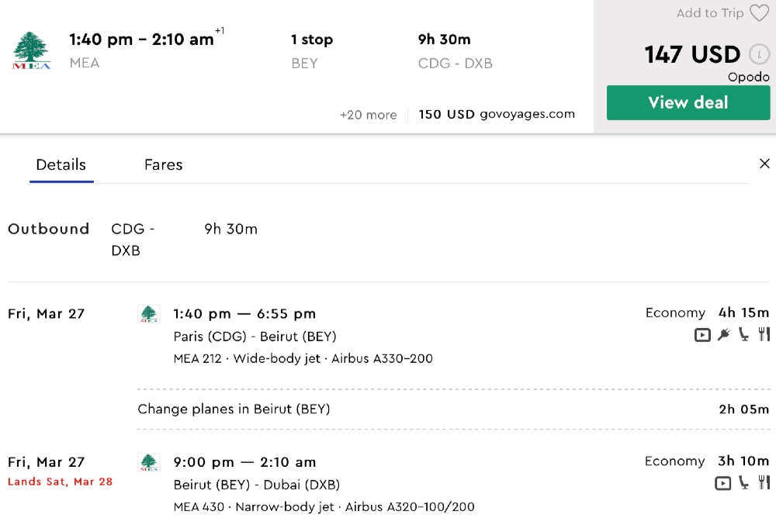Click the seat icon for MEA 212 flight
Image resolution: width=776 pixels, height=532 pixels.
click(744, 335)
